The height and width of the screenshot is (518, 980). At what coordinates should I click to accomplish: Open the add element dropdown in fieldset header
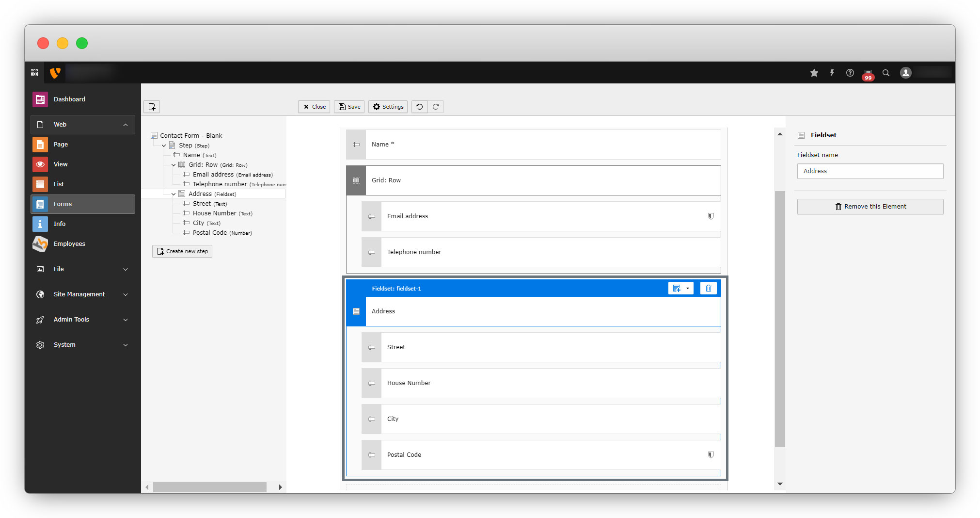point(680,288)
